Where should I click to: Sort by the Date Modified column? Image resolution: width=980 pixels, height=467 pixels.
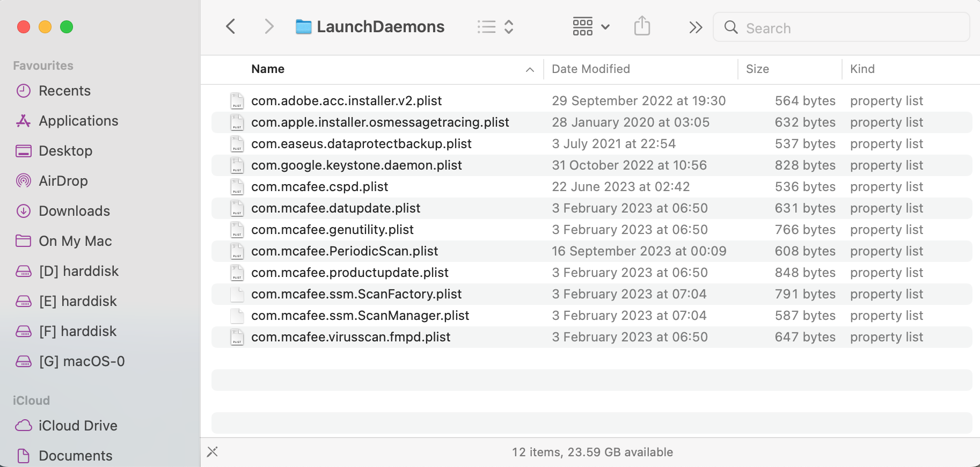click(591, 69)
